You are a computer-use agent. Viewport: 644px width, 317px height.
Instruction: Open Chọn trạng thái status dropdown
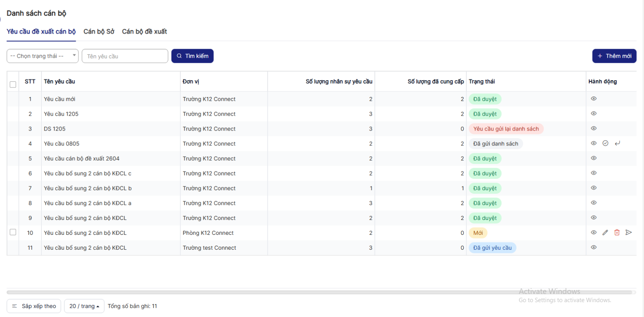(42, 56)
